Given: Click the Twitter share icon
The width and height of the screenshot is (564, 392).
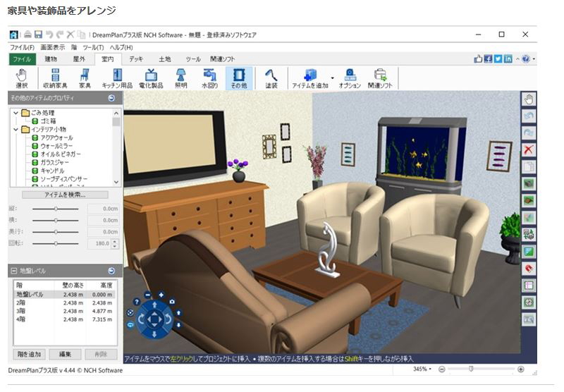Looking at the screenshot, I should tap(498, 59).
